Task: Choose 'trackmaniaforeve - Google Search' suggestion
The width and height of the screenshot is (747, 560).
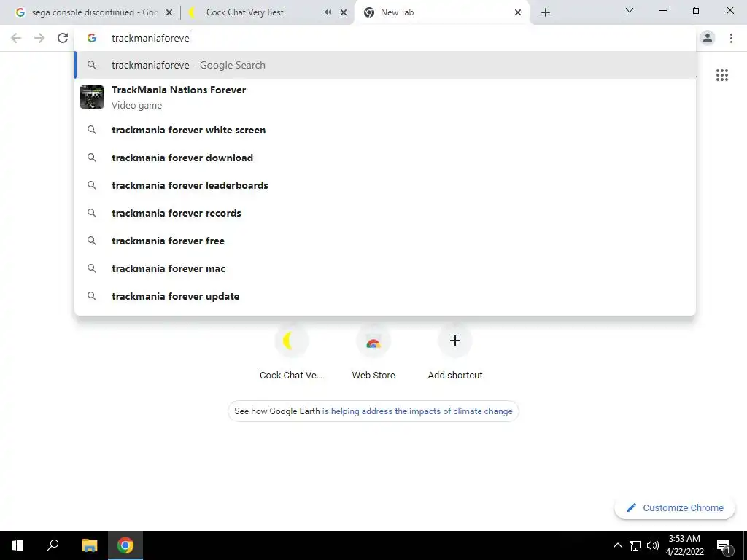Action: (x=385, y=65)
